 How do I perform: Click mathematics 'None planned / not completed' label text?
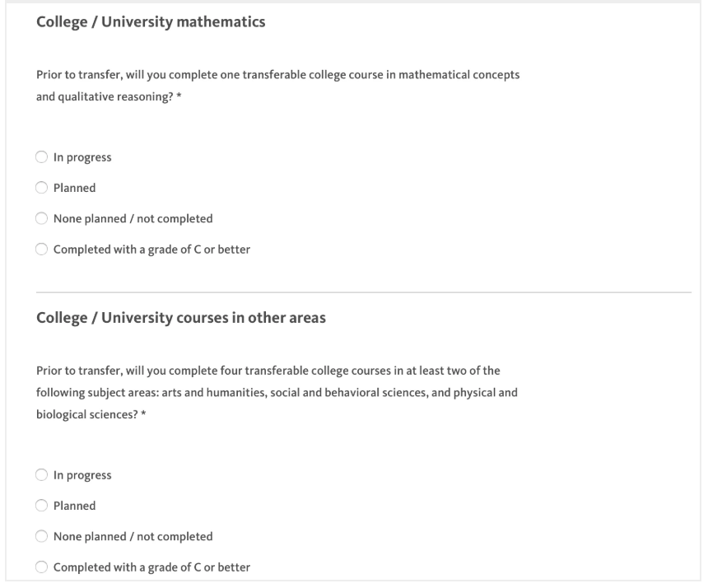pos(133,219)
